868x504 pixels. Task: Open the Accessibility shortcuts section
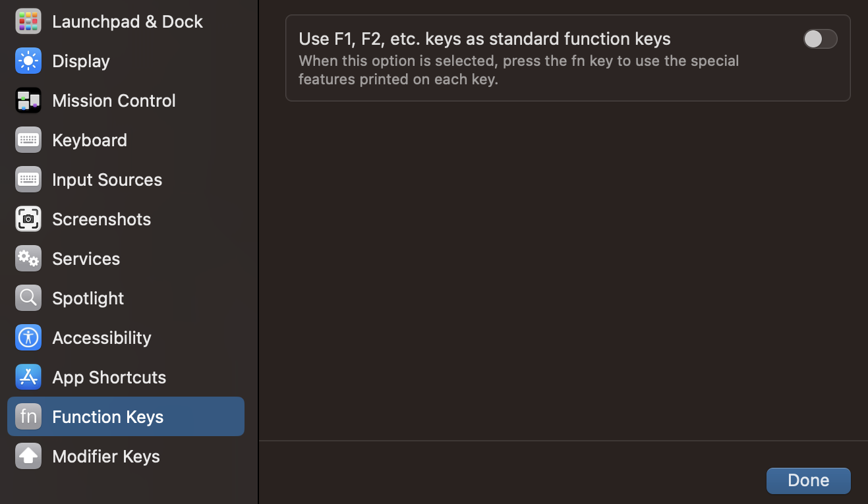pyautogui.click(x=101, y=337)
